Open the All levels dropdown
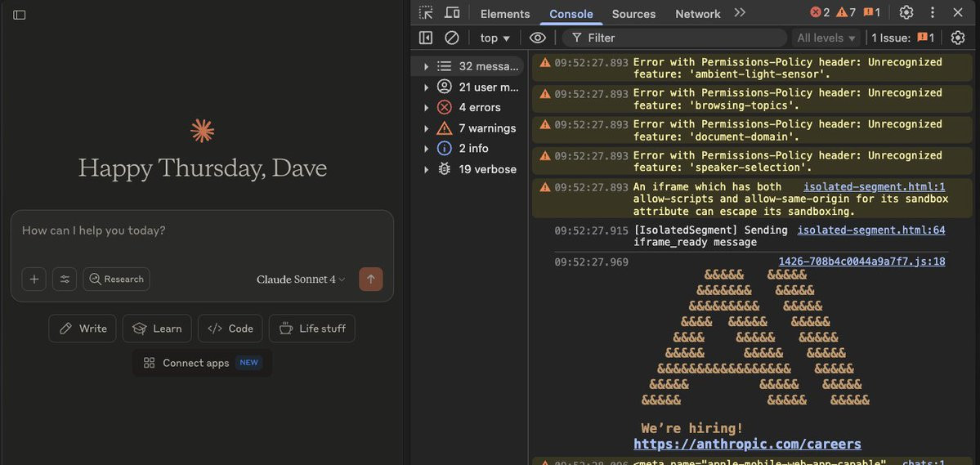 coord(826,38)
